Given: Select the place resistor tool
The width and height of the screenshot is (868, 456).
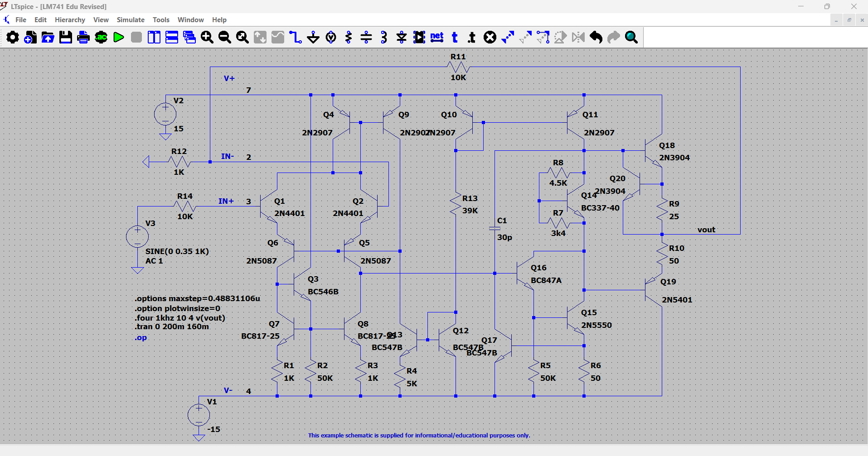Looking at the screenshot, I should pyautogui.click(x=349, y=37).
